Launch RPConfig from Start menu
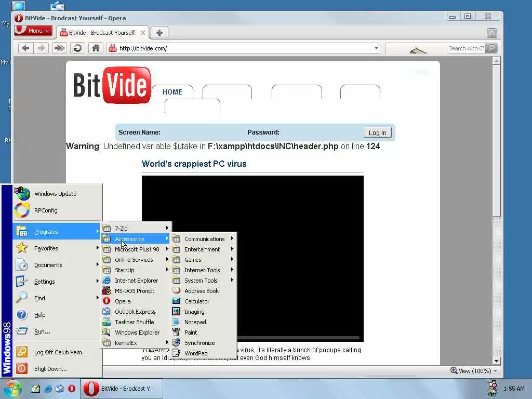The image size is (532, 399). coord(57,210)
